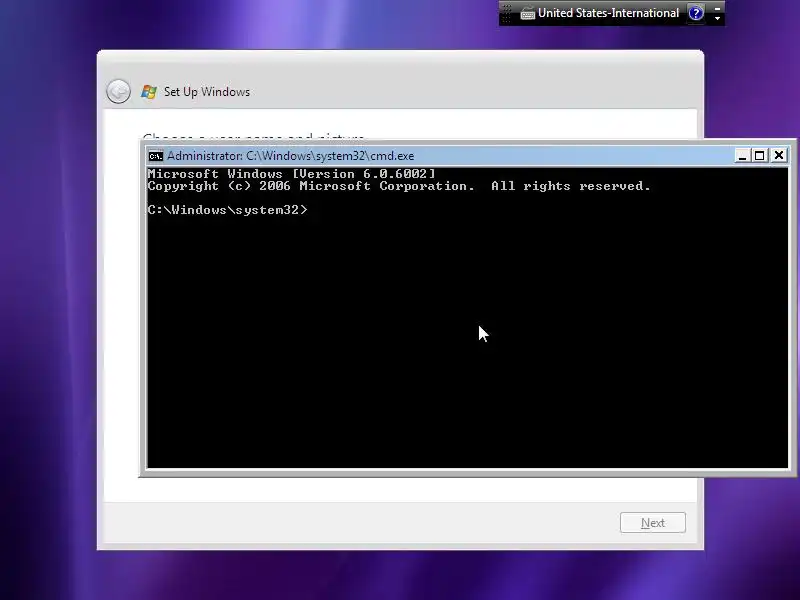This screenshot has width=800, height=600.
Task: Minimize the cmd.exe window
Action: tap(742, 156)
